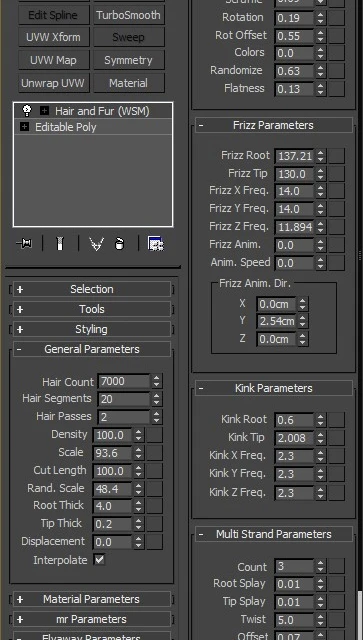Apply the Edit Spline modifier button

pos(53,15)
